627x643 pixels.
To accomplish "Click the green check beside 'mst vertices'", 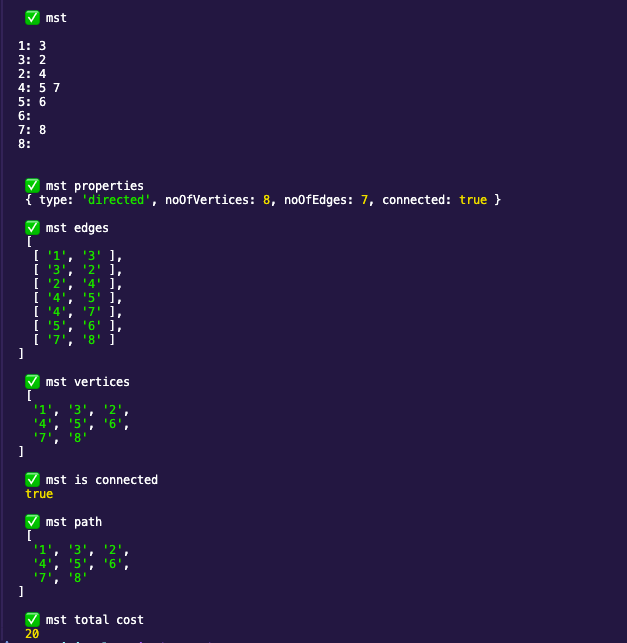I will tap(32, 381).
